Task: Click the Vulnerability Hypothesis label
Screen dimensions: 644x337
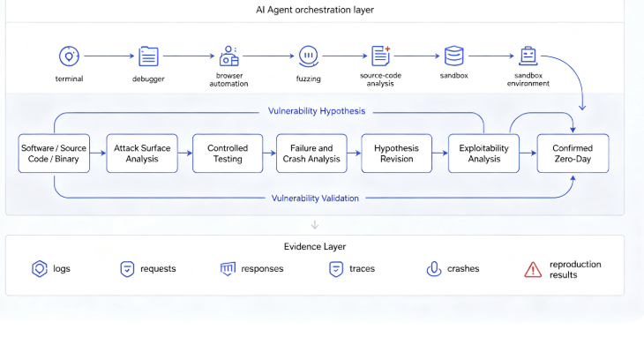Action: pos(317,111)
